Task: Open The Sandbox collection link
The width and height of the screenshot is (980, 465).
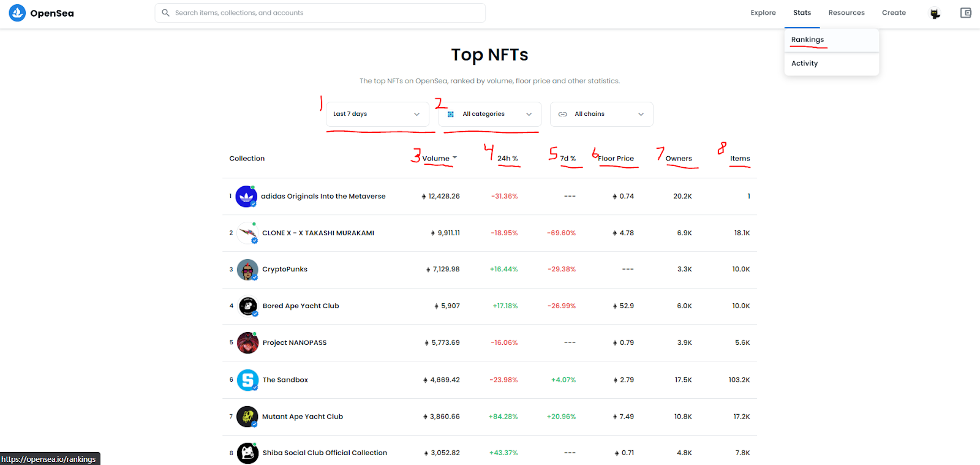Action: coord(285,380)
